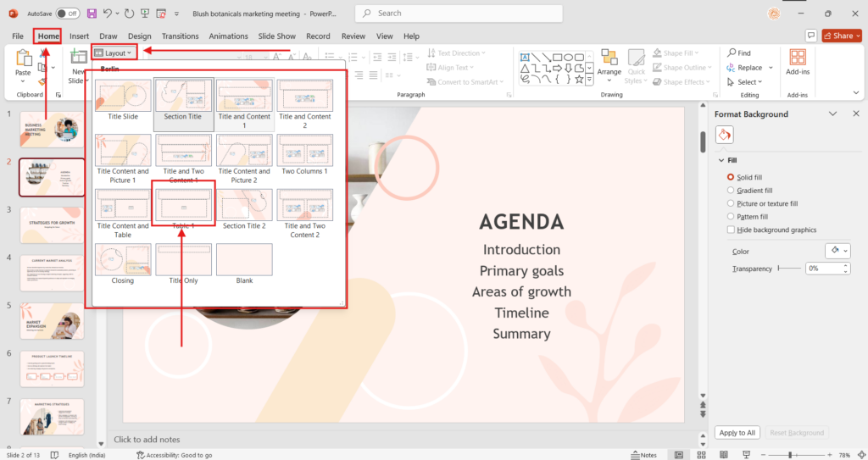Click the Find tool in Editing group
The height and width of the screenshot is (460, 868).
[737, 53]
